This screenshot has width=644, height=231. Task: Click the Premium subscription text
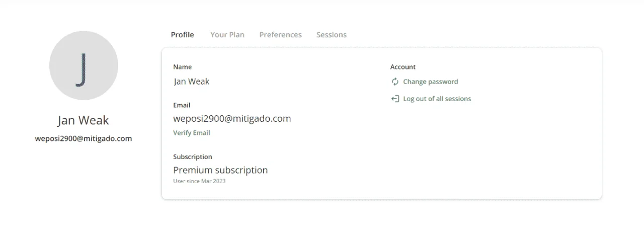pyautogui.click(x=220, y=170)
